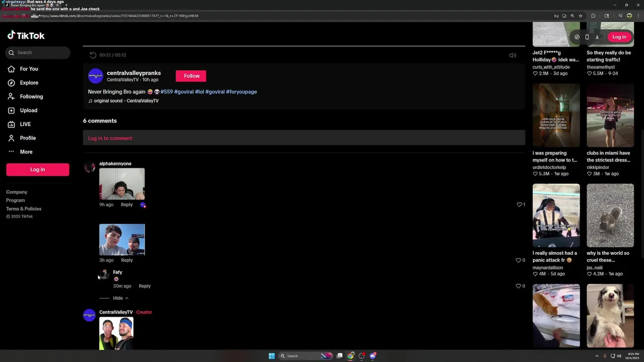Open the comment image from 3h ago
Image resolution: width=644 pixels, height=362 pixels.
122,240
